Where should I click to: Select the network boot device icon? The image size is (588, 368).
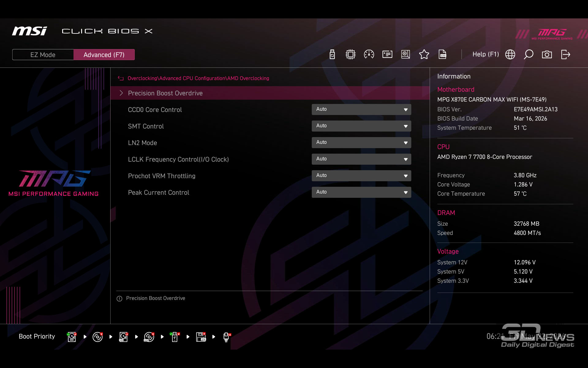coord(227,337)
